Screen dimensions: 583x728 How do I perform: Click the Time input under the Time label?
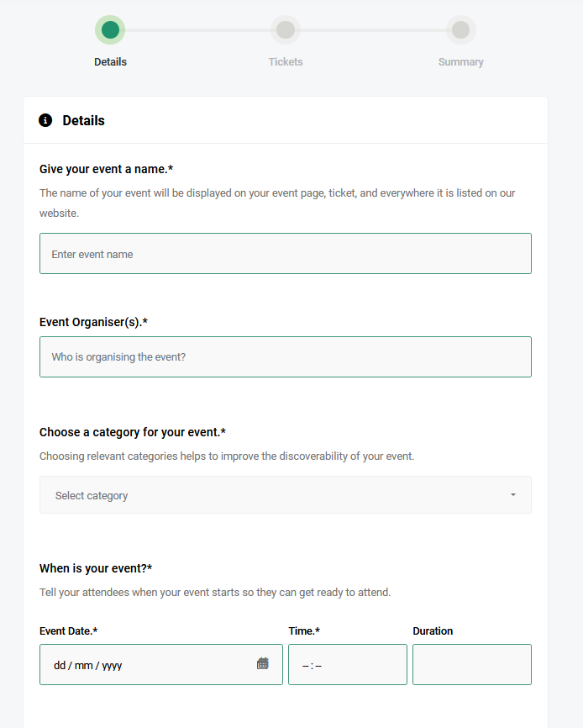point(347,664)
